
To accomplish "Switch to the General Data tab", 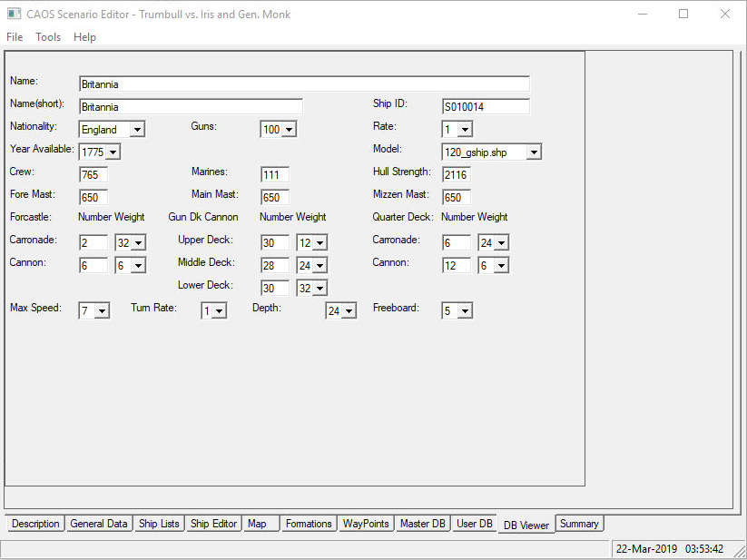I will coord(99,524).
